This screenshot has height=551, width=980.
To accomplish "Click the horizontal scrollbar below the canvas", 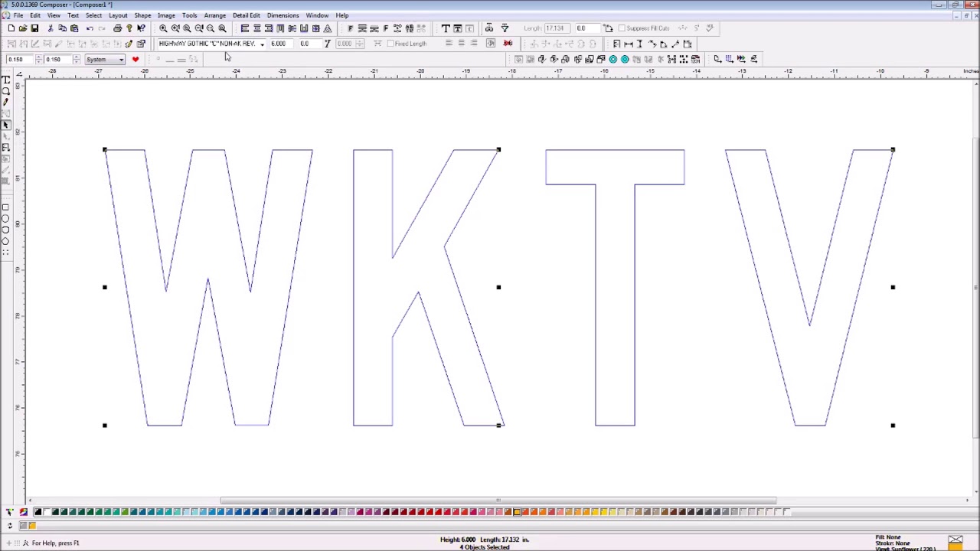I will [498, 500].
